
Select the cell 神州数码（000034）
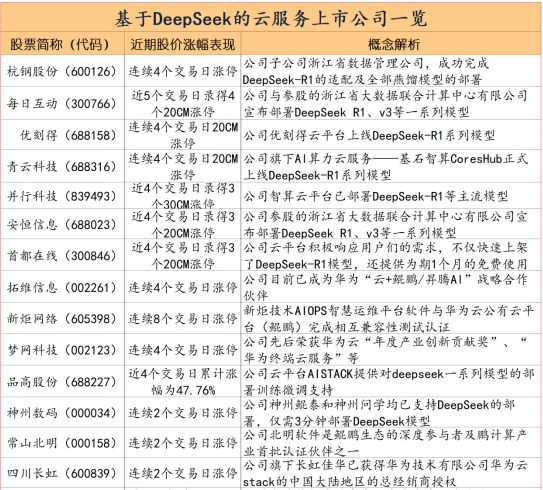[62, 413]
